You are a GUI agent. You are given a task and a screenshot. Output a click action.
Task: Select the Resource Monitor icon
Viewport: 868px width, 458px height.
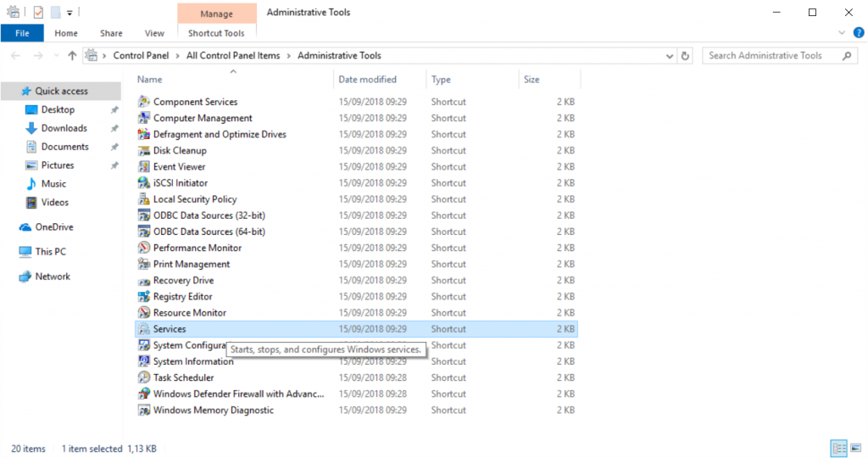[144, 312]
